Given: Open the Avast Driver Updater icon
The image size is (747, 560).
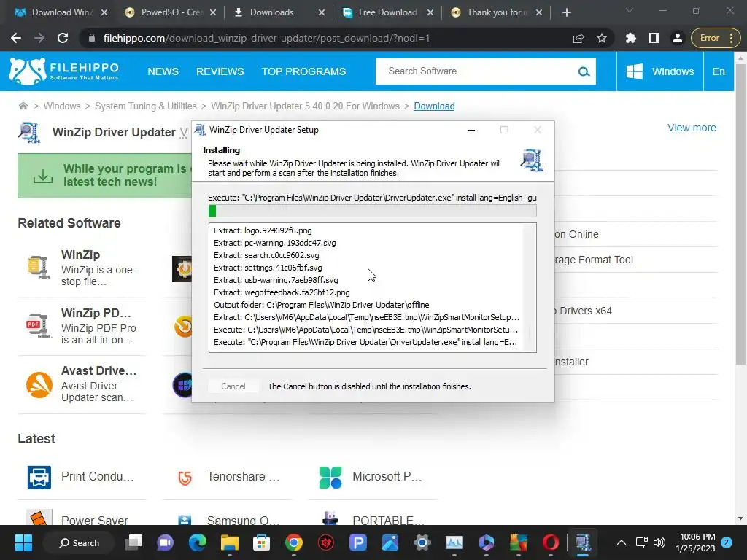Looking at the screenshot, I should point(39,384).
